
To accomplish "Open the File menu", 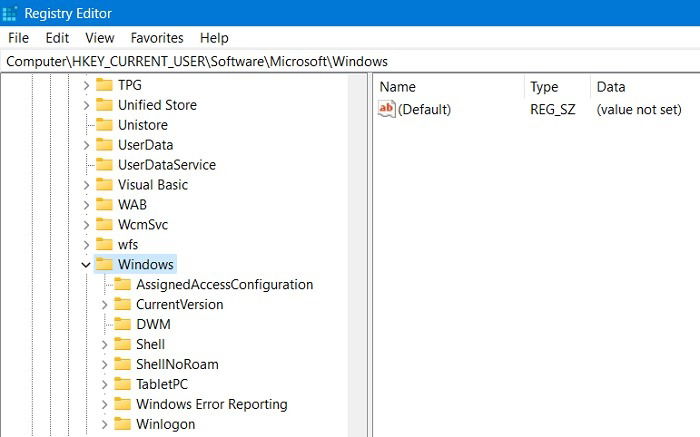I will 18,38.
